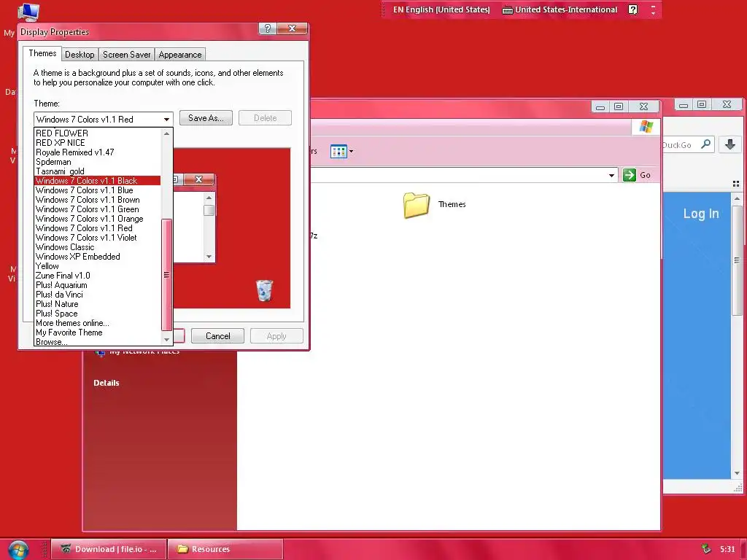
Task: Click EN English (United States) language selector
Action: point(441,9)
